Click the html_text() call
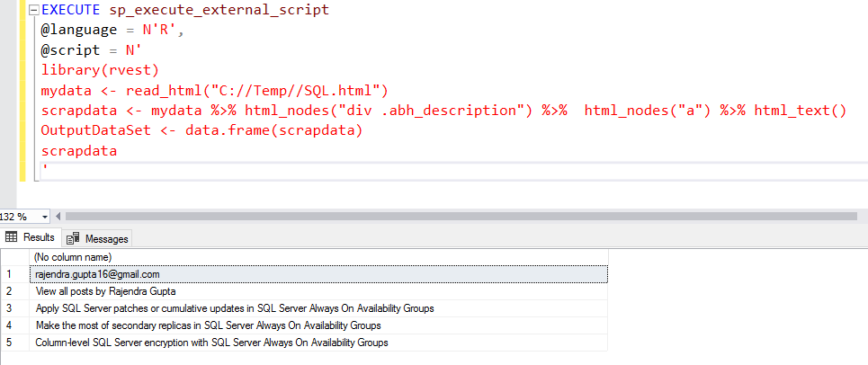 click(801, 111)
